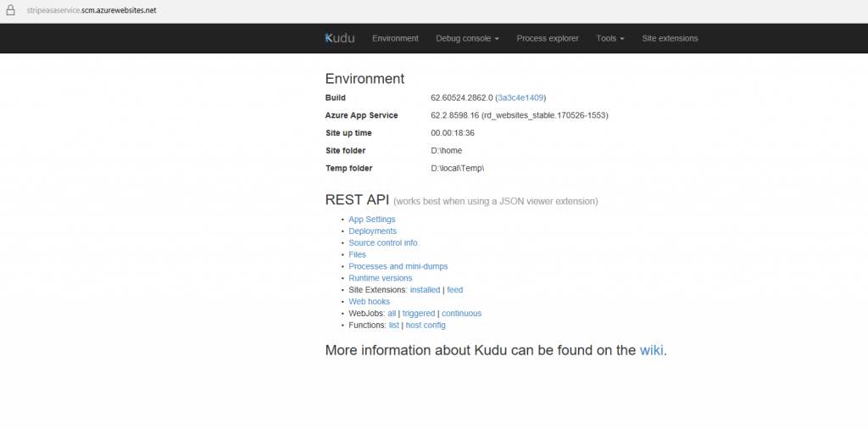Go to Site extensions page
Screen dimensions: 868x429
click(670, 38)
